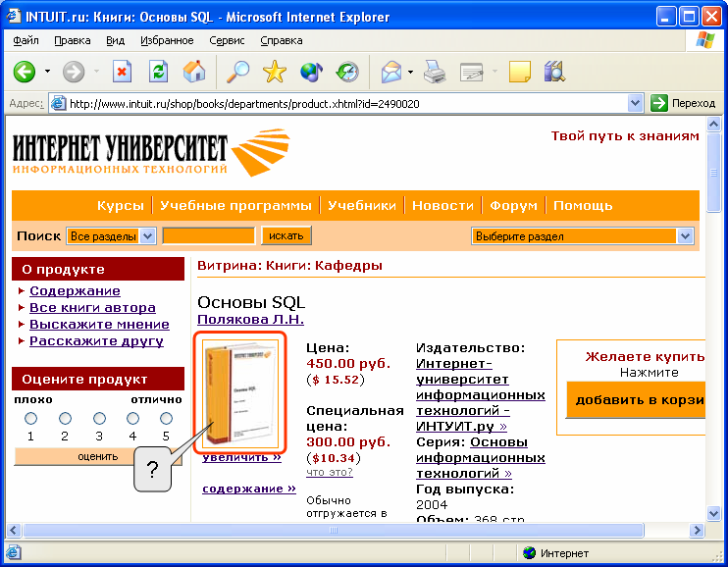Rate the product 4
The height and width of the screenshot is (567, 728).
coord(132,419)
